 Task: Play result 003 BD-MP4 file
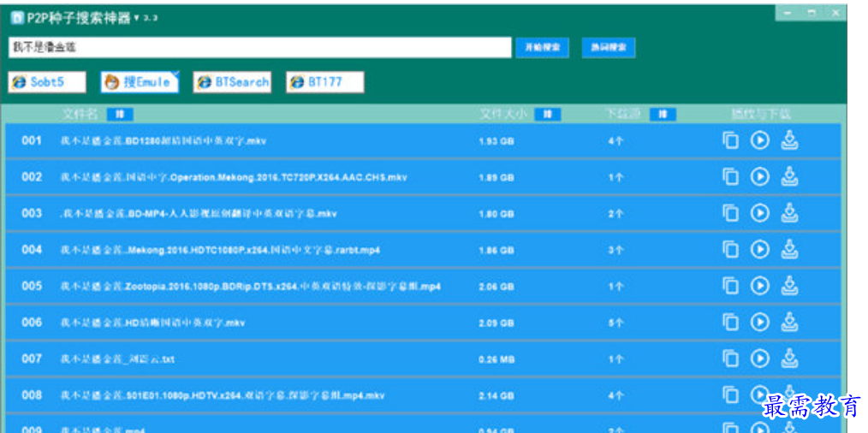pyautogui.click(x=760, y=213)
